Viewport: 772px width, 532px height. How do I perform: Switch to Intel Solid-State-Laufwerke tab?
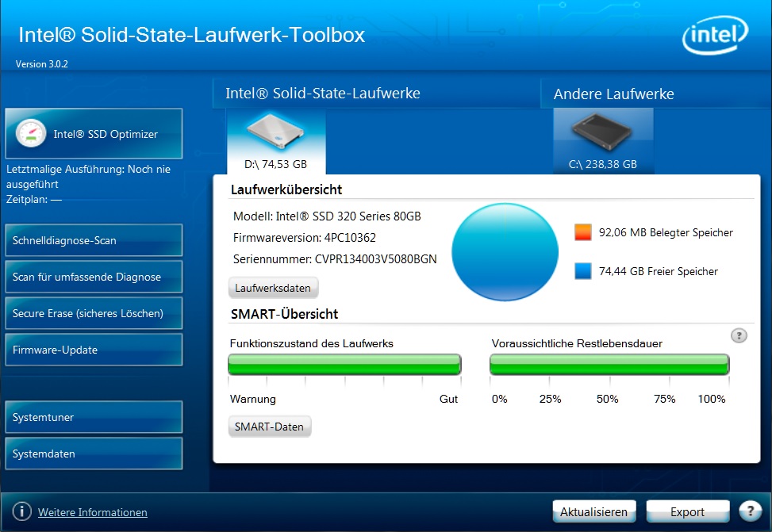tap(323, 93)
